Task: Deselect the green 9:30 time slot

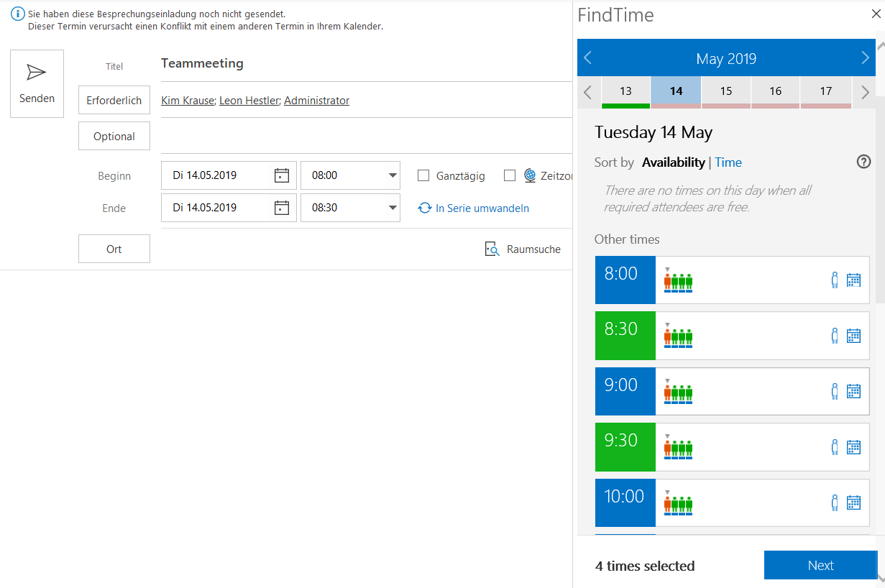Action: coord(625,446)
